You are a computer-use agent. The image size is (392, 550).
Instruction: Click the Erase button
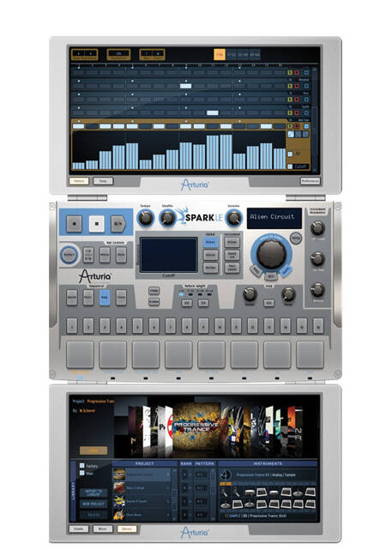point(154,302)
